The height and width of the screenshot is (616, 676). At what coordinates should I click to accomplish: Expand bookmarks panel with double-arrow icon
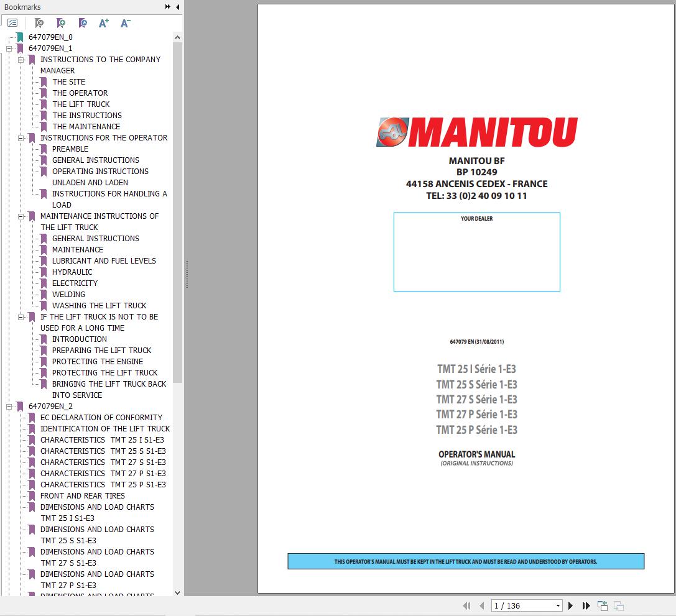(168, 7)
